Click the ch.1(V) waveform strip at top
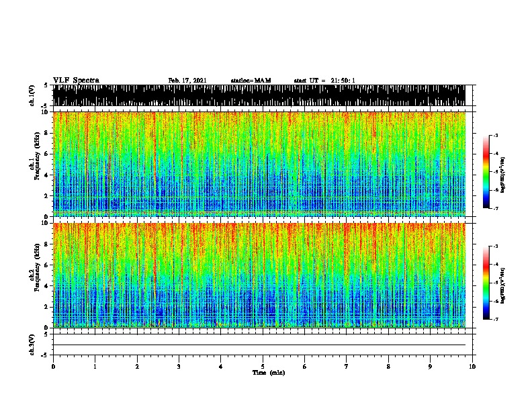Screen dimensions: 532x411 (259, 95)
